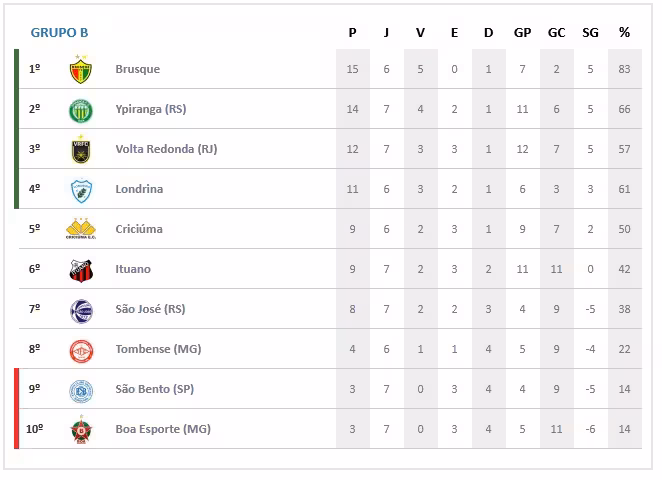Click the Tombense (MG) club crest
Viewport: 662px width, 480px height.
coord(81,350)
